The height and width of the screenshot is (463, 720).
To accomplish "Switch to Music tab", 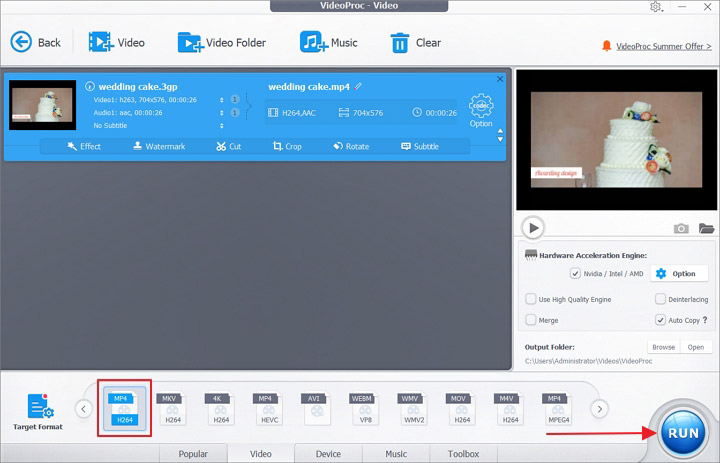I will pyautogui.click(x=396, y=454).
